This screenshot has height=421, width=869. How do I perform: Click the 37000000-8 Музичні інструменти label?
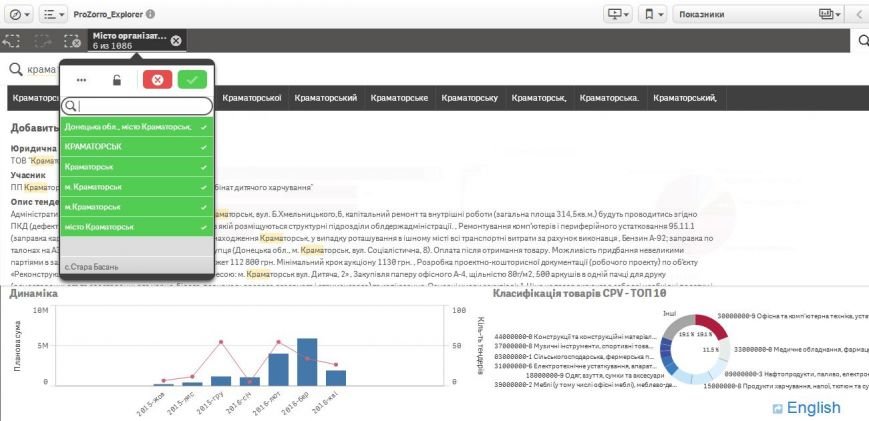(575, 346)
